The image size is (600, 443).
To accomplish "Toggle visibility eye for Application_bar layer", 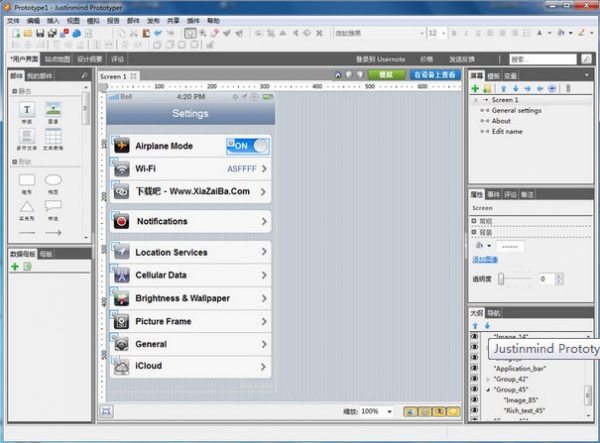I will tap(474, 368).
